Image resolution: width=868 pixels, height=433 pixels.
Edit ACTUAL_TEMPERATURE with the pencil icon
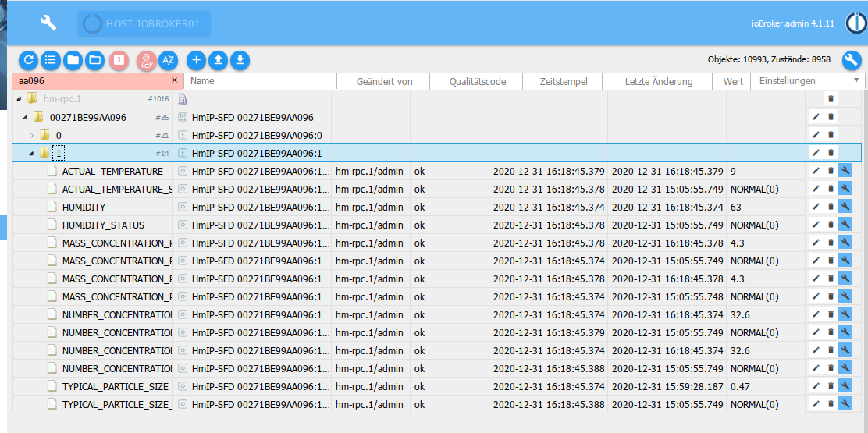pos(816,171)
